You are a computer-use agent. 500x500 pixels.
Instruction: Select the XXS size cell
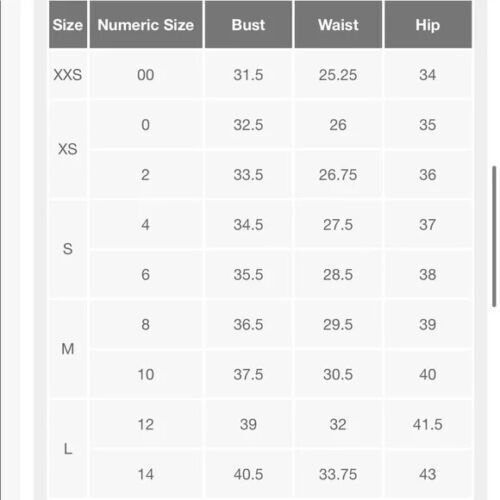68,75
